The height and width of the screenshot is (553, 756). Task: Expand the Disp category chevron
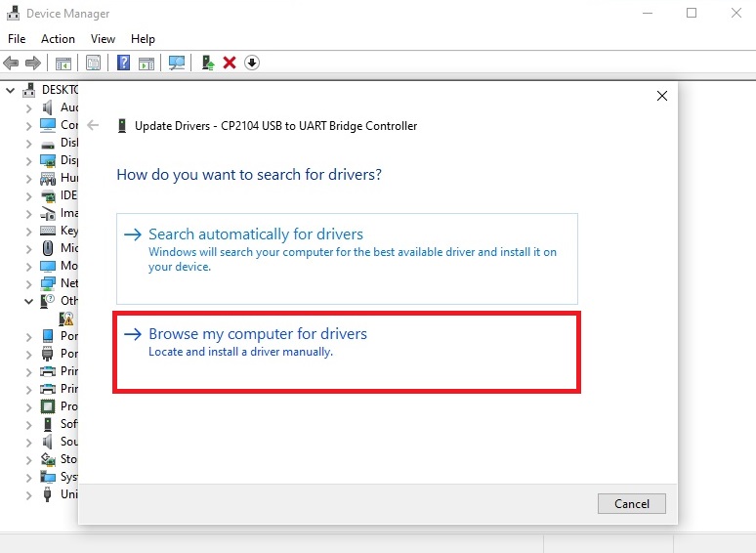click(29, 161)
